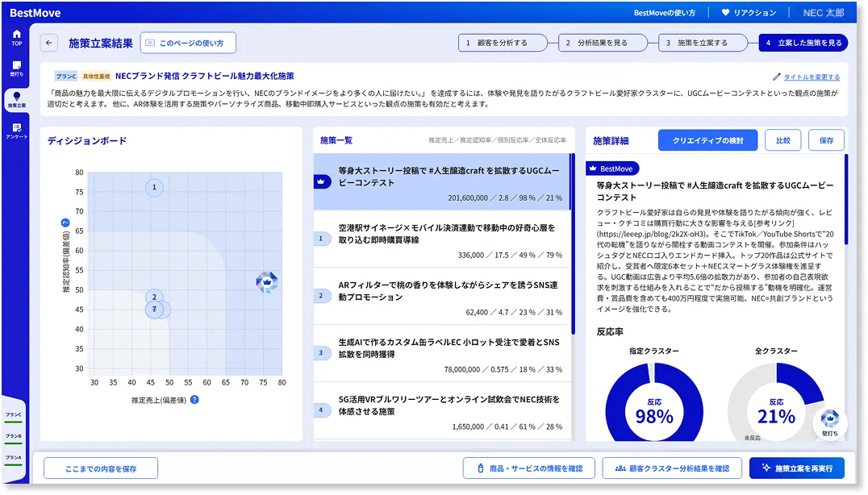Image resolution: width=868 pixels, height=495 pixels.
Task: Click クリエイティブの検討 button
Action: 708,140
